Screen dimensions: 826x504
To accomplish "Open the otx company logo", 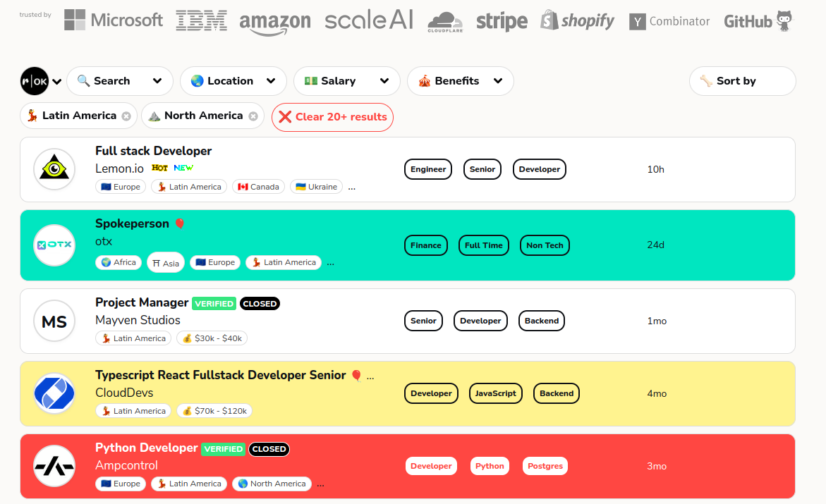I will point(54,245).
